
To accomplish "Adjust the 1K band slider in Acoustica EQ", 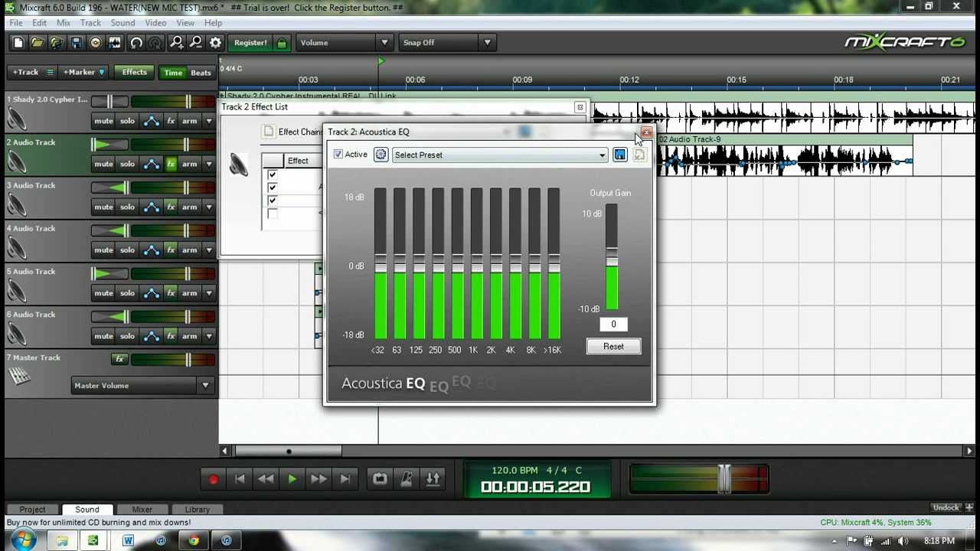I will 476,263.
